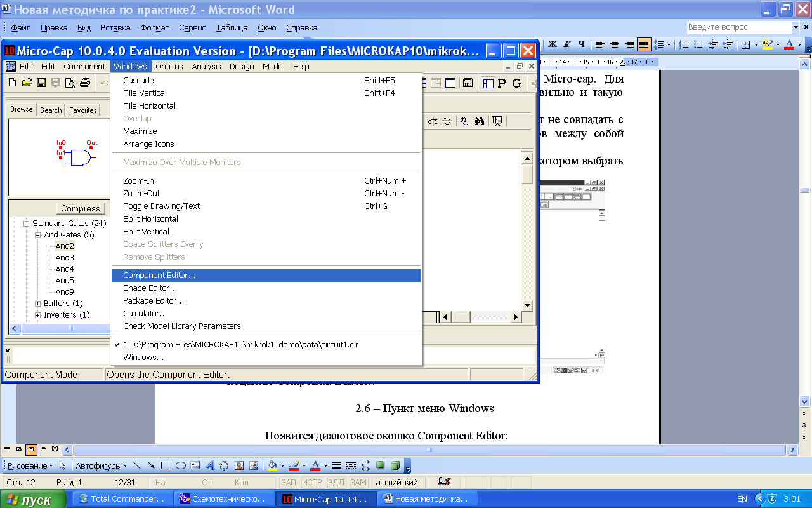
Task: Click the пуск Start button
Action: click(33, 500)
